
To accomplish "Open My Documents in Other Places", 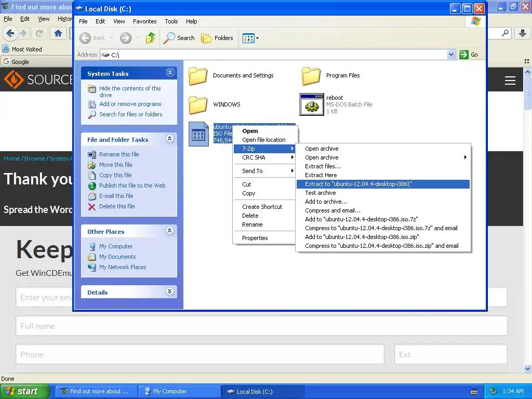I will click(117, 257).
